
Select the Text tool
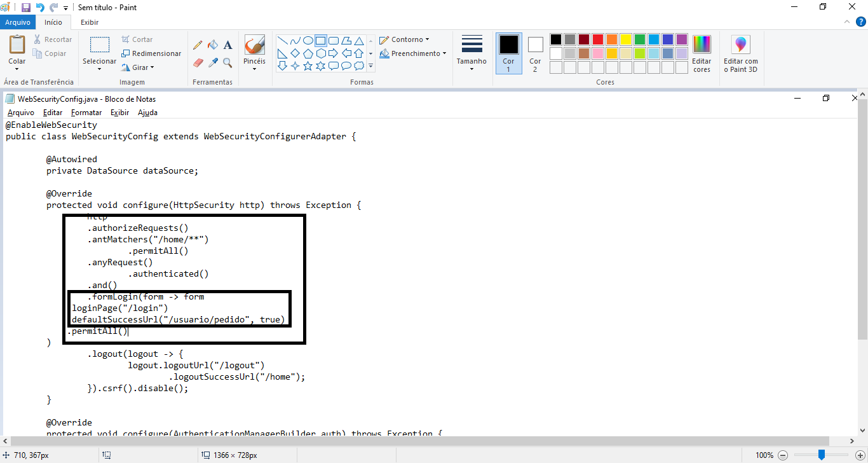pos(228,45)
